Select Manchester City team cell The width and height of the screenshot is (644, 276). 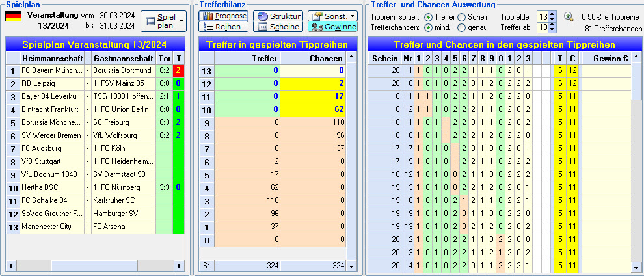[x=52, y=227]
